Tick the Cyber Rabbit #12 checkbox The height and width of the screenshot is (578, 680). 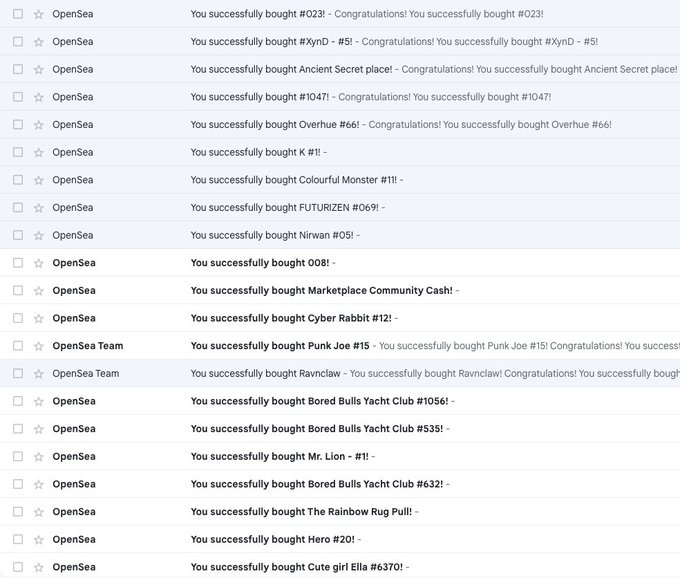(x=18, y=318)
